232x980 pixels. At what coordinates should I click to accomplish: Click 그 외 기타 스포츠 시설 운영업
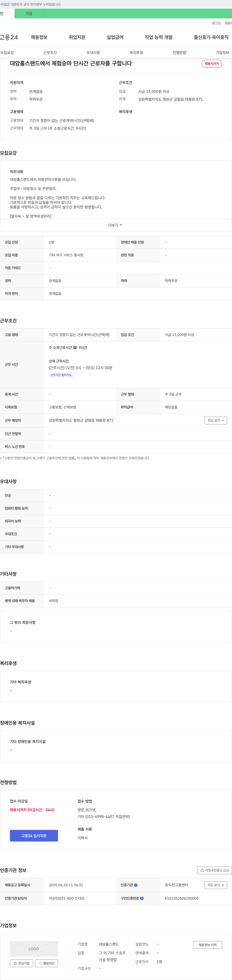pyautogui.click(x=112, y=956)
